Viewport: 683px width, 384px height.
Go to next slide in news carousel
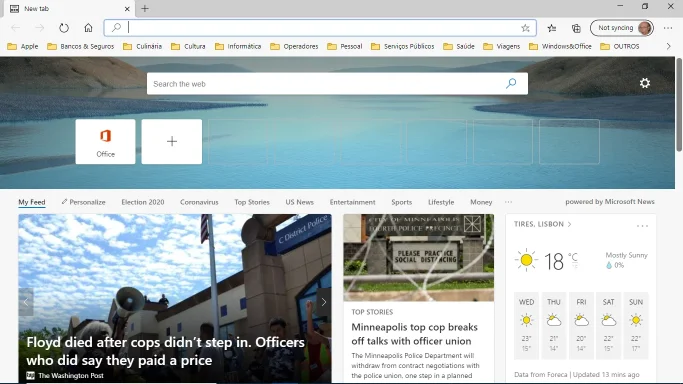324,302
